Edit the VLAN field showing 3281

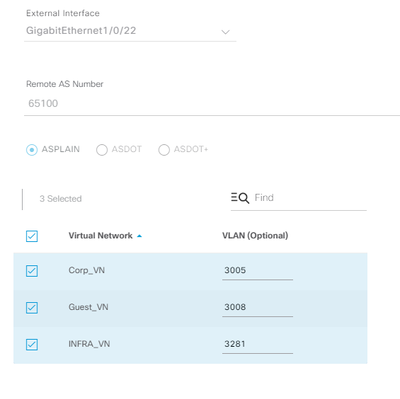coord(257,344)
